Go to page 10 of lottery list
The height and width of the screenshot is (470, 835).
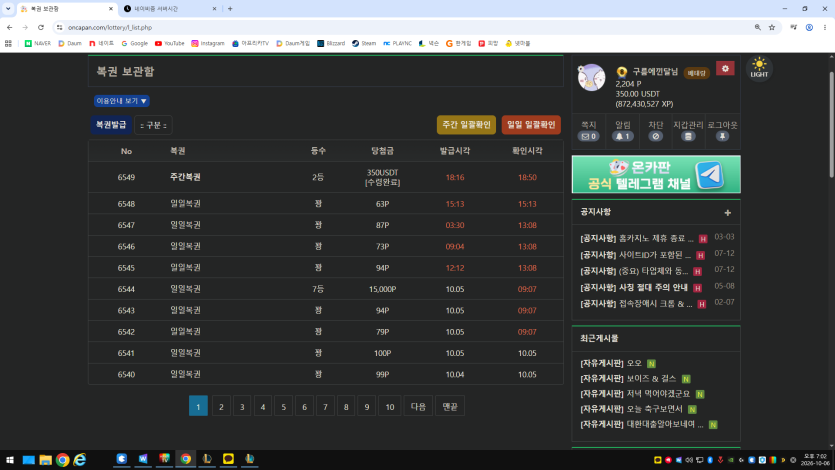(390, 406)
